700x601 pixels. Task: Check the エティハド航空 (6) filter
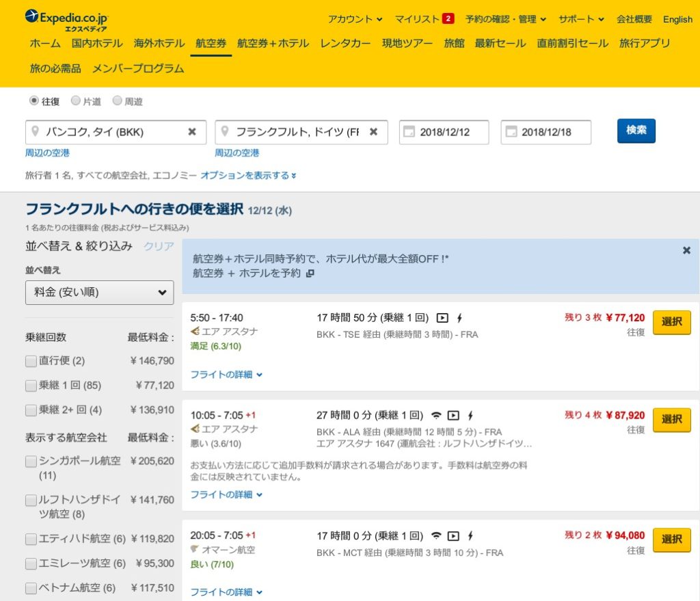tap(31, 539)
